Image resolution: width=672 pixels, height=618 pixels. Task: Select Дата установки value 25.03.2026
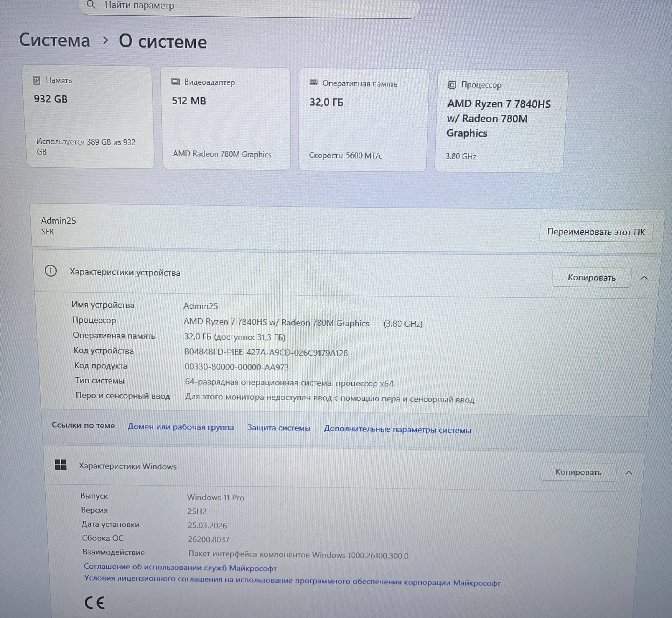point(207,525)
